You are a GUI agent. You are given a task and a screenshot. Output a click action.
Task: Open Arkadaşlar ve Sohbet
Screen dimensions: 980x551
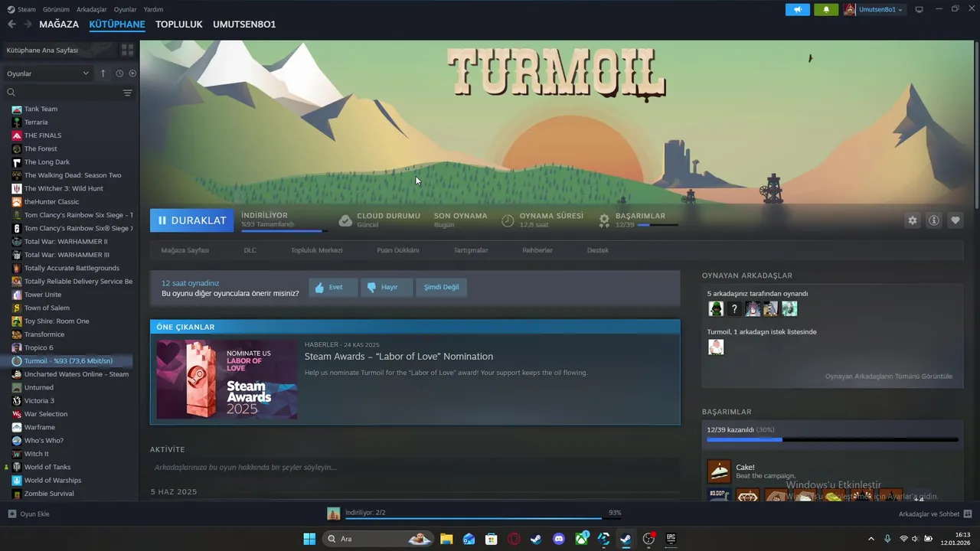pos(935,514)
